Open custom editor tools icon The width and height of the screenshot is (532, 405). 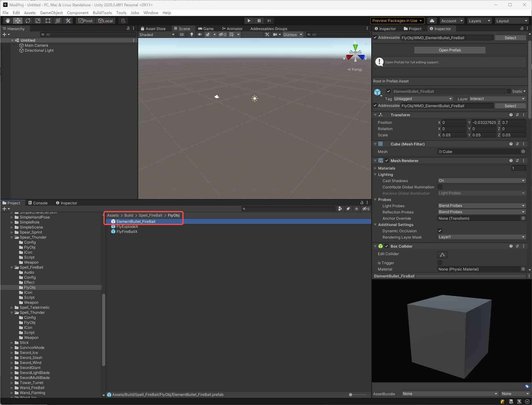click(x=68, y=21)
